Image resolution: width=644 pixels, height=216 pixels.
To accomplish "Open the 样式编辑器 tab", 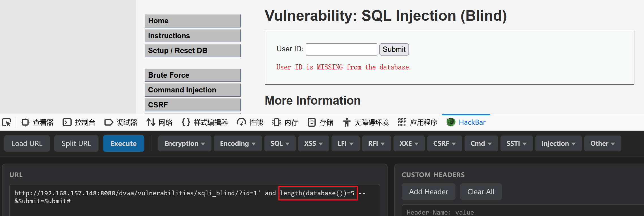I will pos(205,122).
